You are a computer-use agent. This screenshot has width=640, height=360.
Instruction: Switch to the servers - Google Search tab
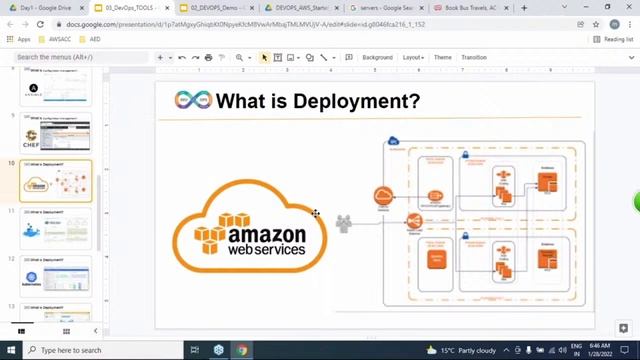[387, 8]
